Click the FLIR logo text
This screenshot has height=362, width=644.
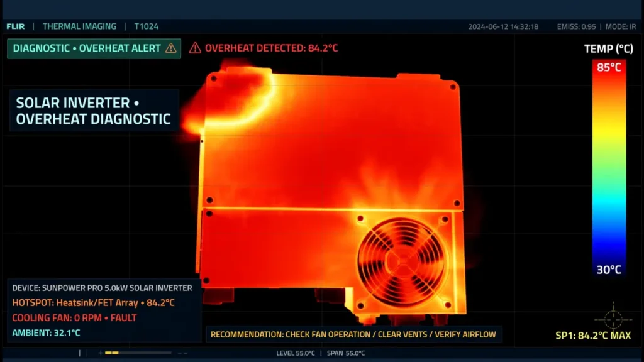tap(16, 26)
